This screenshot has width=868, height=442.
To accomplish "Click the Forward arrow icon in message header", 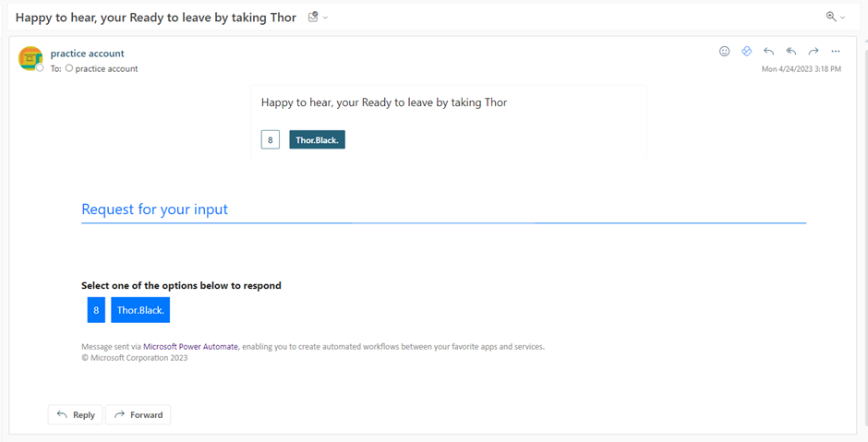I will pos(814,52).
